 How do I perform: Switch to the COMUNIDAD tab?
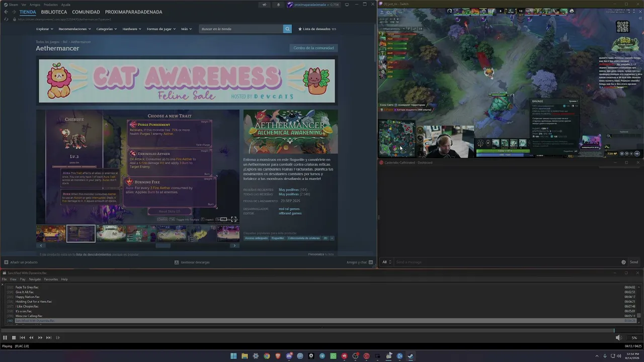86,12
